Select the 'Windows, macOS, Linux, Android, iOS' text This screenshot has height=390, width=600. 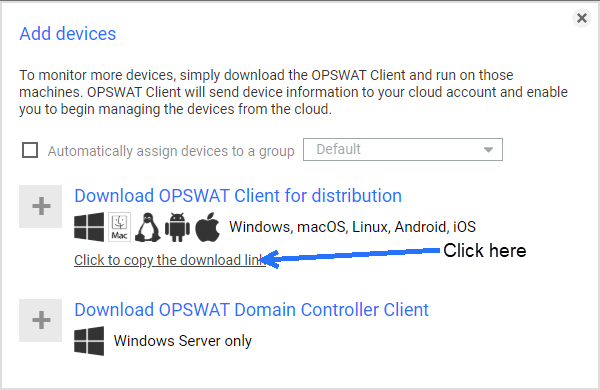click(x=352, y=227)
